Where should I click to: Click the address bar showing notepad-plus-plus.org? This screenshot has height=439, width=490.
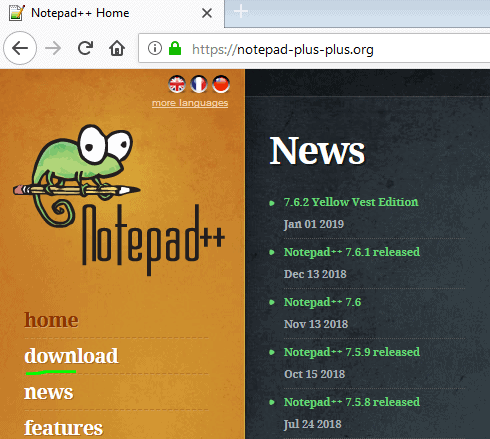pos(314,48)
